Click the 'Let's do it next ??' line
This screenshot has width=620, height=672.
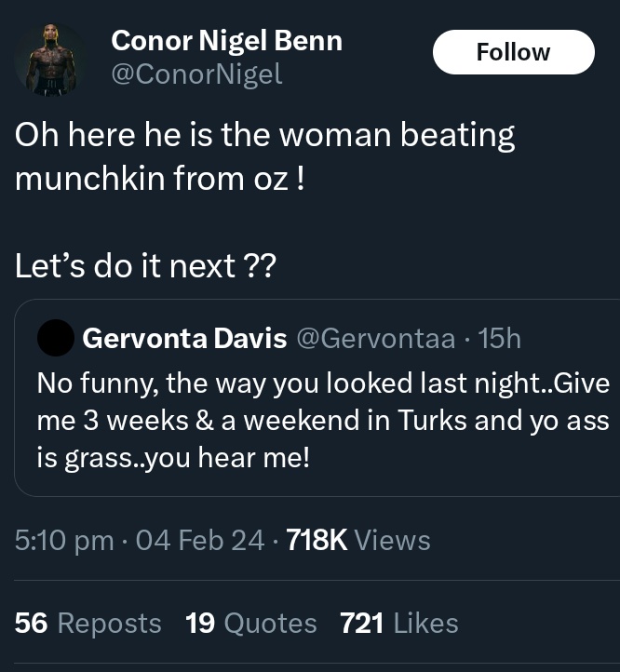[x=145, y=265]
